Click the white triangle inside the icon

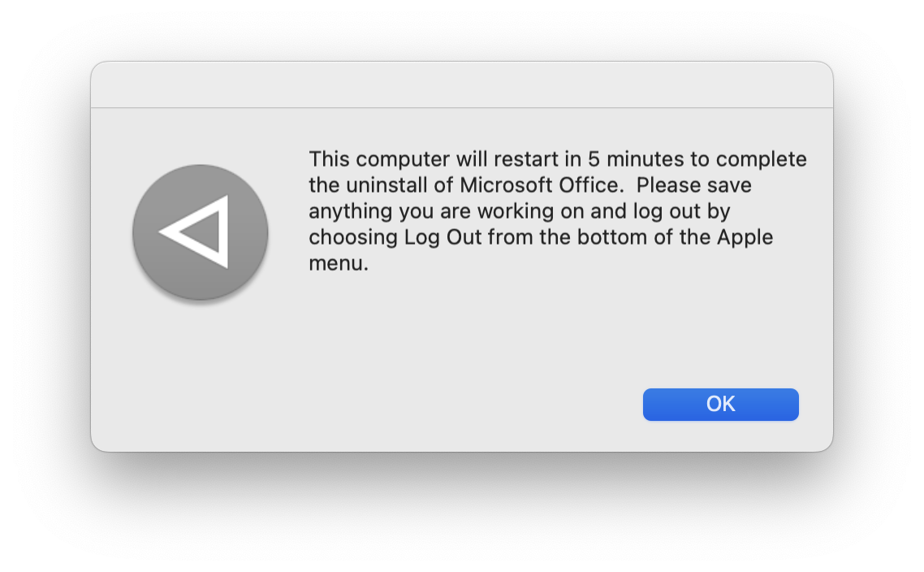[201, 232]
